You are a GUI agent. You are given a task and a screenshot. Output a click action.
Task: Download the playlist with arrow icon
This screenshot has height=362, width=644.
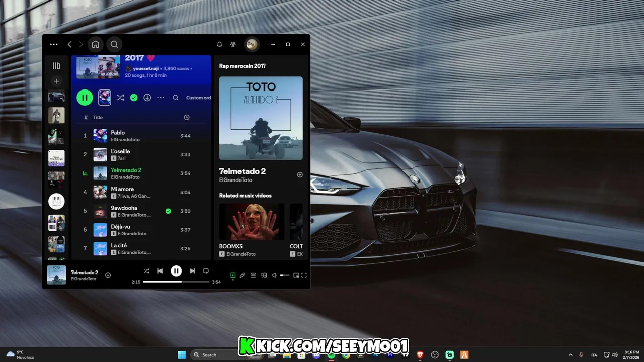[x=147, y=98]
